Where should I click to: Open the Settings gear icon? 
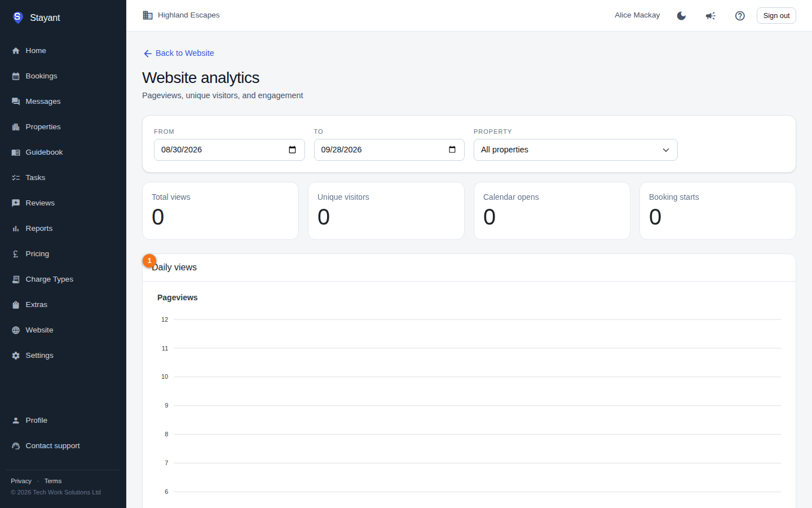tap(16, 356)
